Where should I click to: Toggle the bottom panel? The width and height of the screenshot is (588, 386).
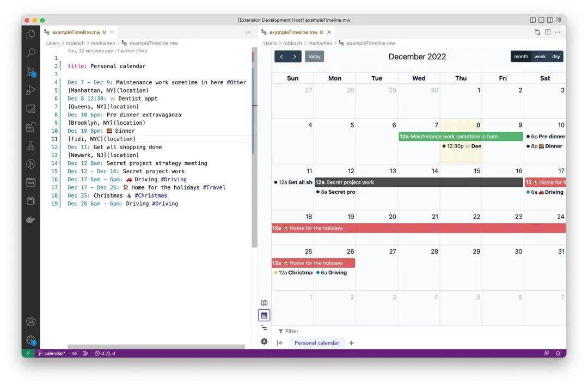(542, 20)
